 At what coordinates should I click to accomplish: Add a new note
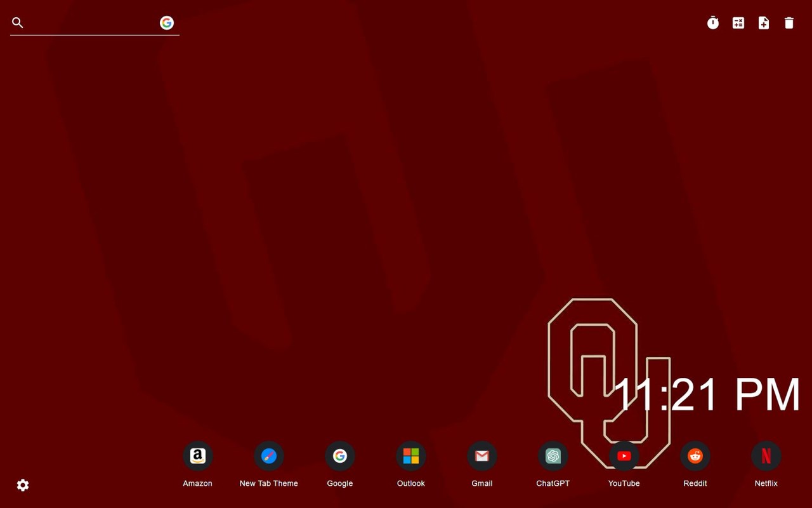pos(764,23)
